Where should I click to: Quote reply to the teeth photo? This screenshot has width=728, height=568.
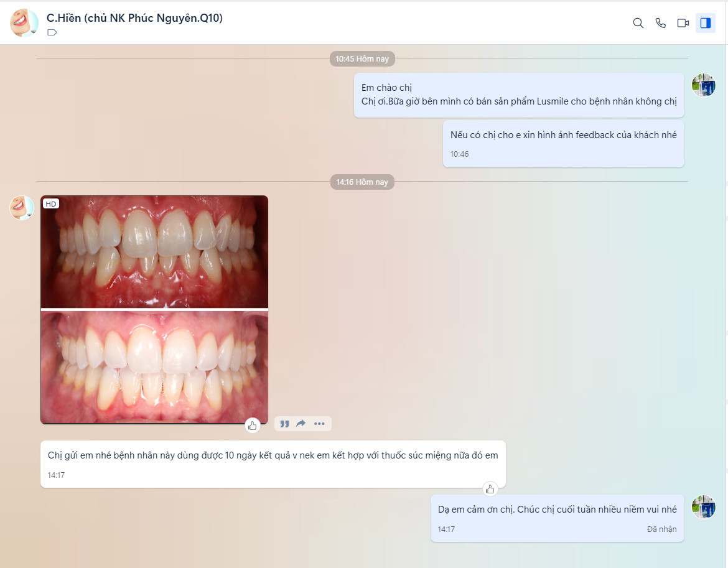(x=284, y=424)
